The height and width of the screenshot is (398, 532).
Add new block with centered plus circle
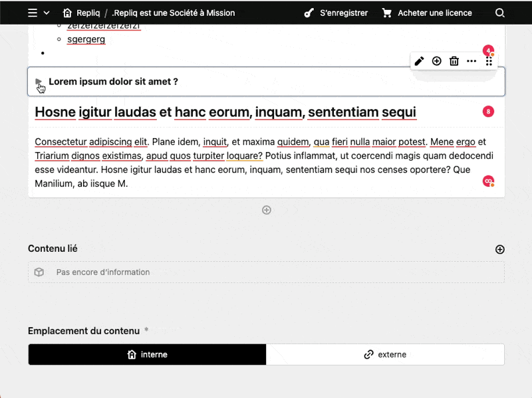pyautogui.click(x=267, y=210)
